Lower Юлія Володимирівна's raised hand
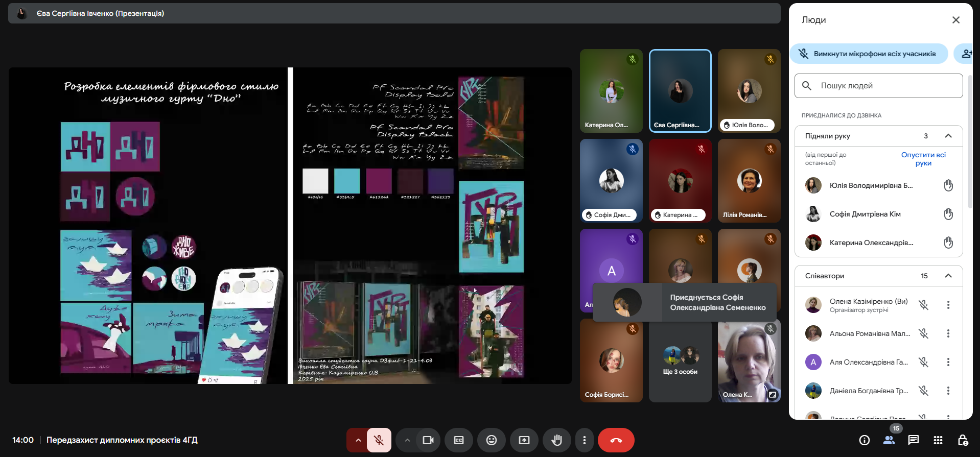 948,185
